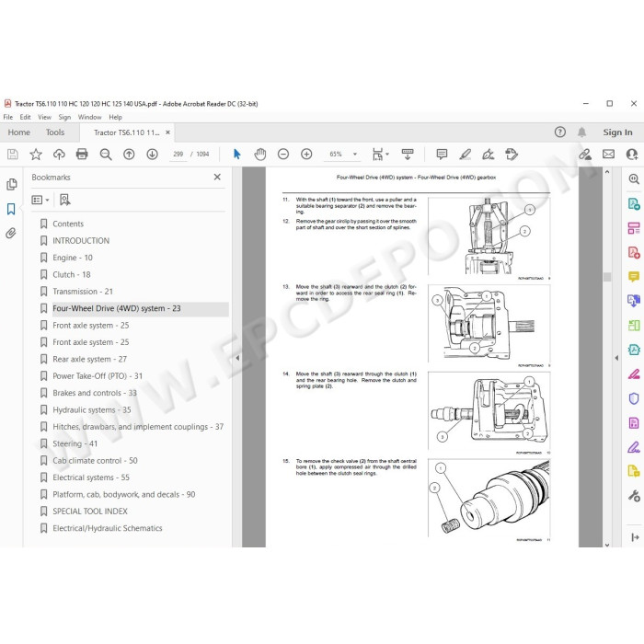Jump to Electrical systems - 55 bookmark
644x644 pixels.
pos(91,477)
